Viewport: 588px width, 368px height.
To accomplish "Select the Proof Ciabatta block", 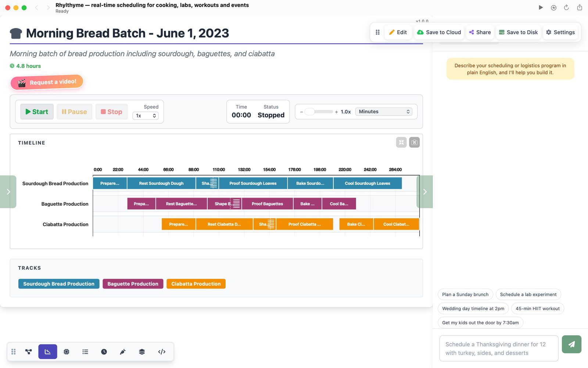I will 304,224.
